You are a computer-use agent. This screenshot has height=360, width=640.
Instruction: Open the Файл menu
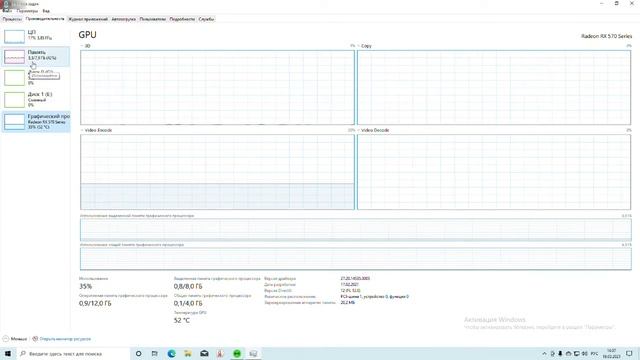pos(7,11)
